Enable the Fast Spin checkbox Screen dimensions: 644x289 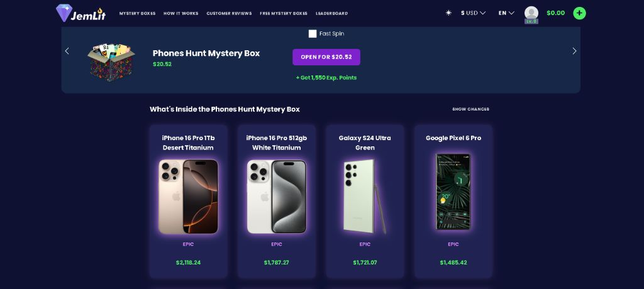point(313,34)
